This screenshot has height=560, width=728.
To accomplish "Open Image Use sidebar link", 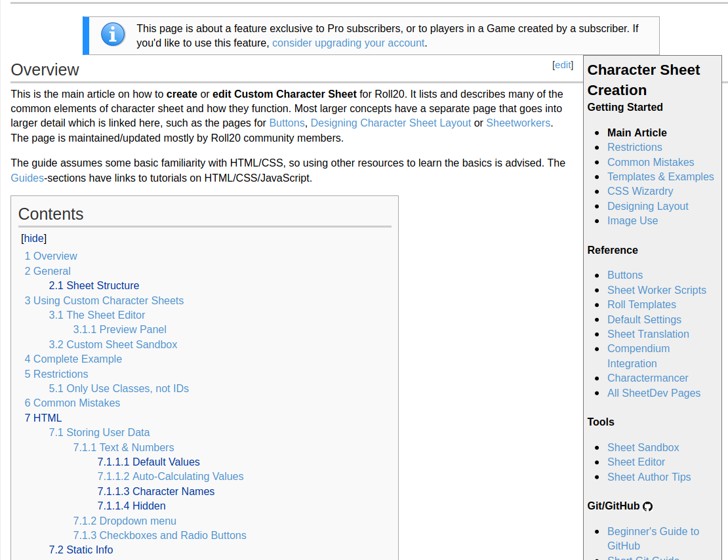I will coord(632,221).
